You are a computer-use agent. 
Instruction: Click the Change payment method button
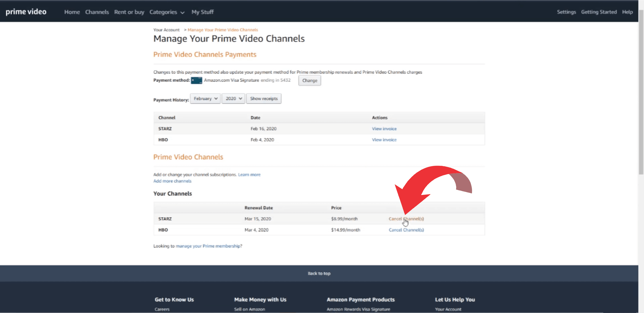tap(309, 80)
